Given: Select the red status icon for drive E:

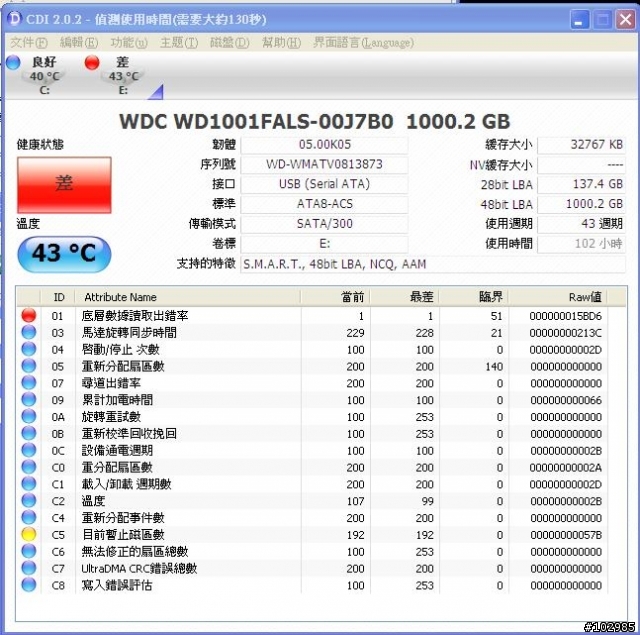Looking at the screenshot, I should point(92,62).
